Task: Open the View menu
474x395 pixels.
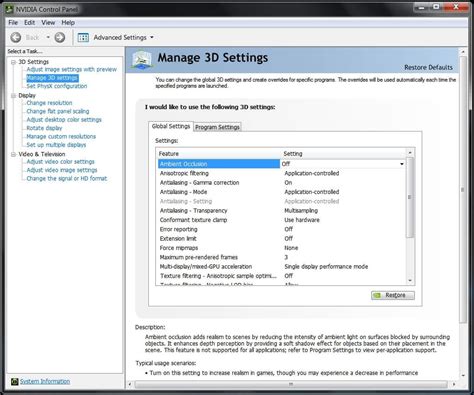Action: pyautogui.click(x=48, y=23)
